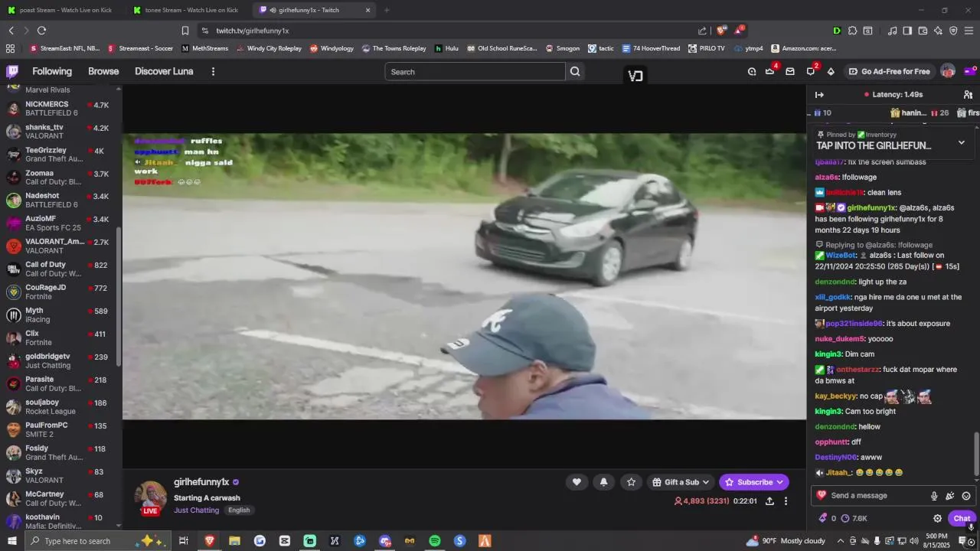Open MethStreams bookmark
This screenshot has height=551, width=980.
pos(204,48)
